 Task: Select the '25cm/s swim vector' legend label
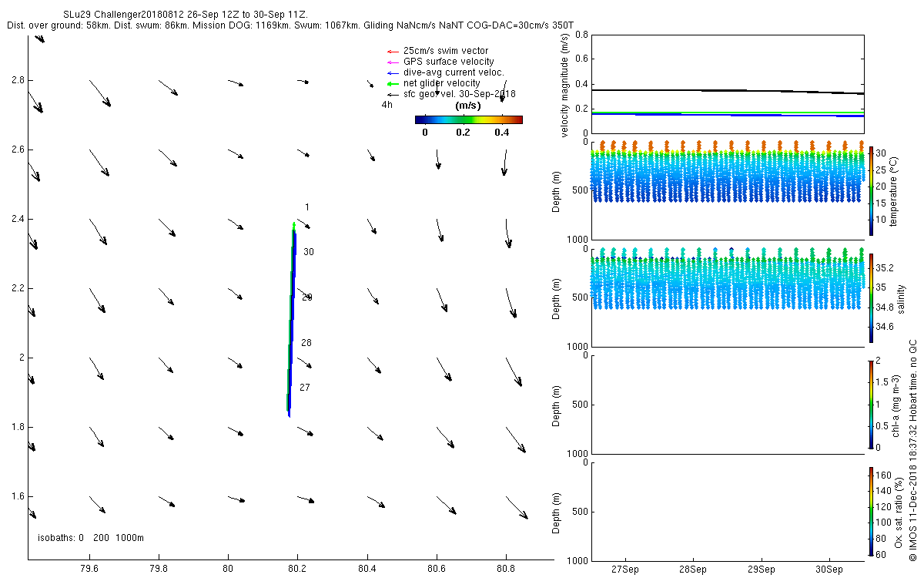click(x=446, y=51)
